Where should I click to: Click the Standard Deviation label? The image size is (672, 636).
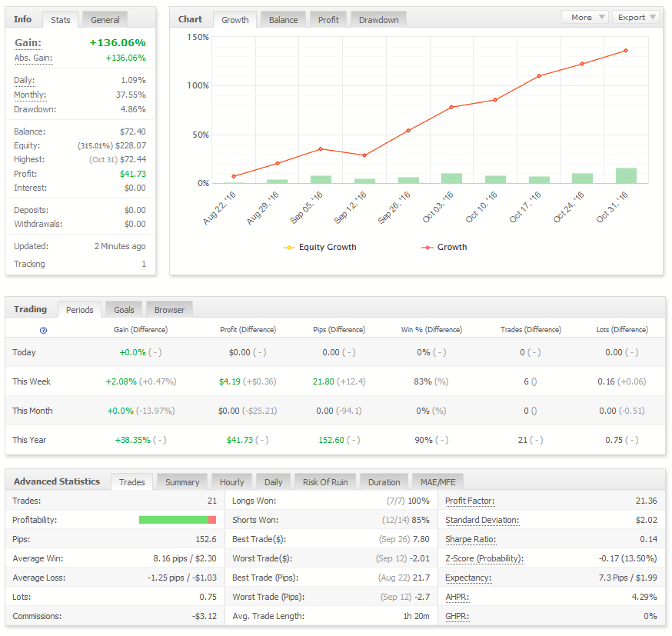[x=482, y=520]
